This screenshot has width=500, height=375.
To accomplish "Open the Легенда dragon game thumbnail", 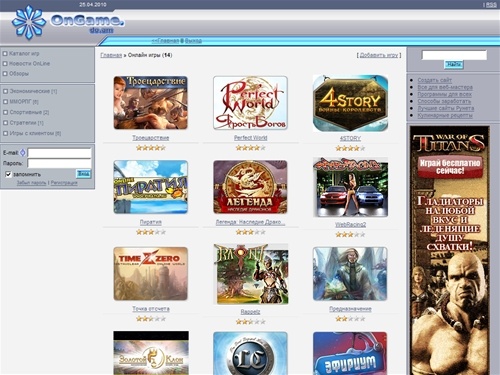I will (250, 187).
